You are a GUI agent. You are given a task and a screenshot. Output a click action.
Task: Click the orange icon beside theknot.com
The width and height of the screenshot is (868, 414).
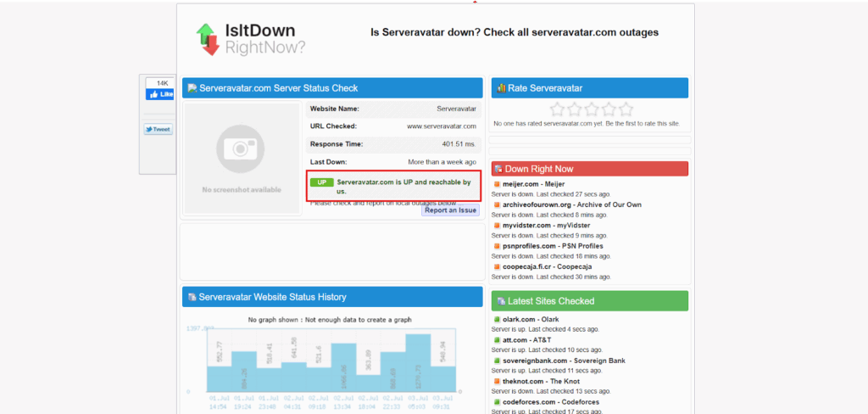pyautogui.click(x=497, y=381)
